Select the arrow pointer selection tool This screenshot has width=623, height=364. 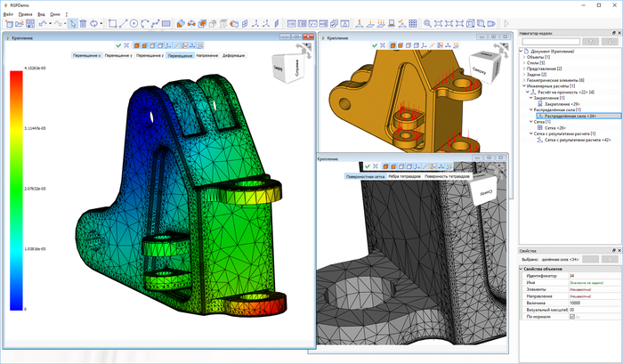pyautogui.click(x=74, y=23)
